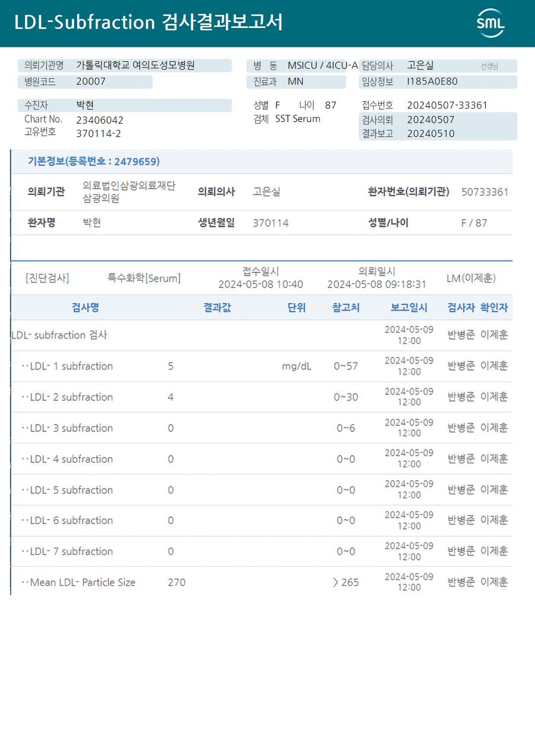Click Chart No. value '23406042'
This screenshot has width=535, height=756.
100,120
